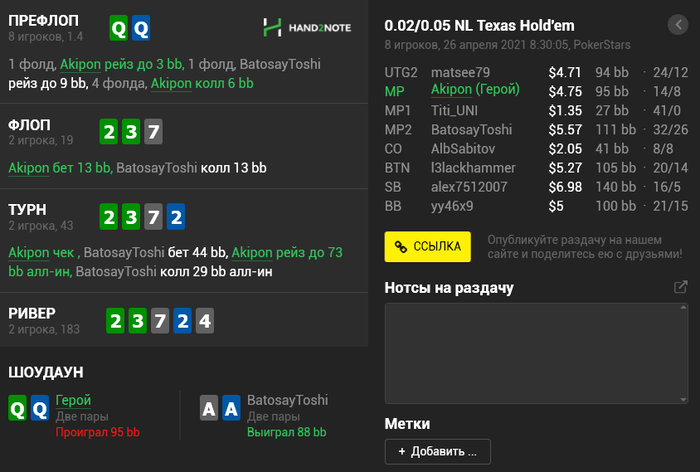Click into the hand notes text area
Screen dimensions: 700x472
pyautogui.click(x=532, y=353)
